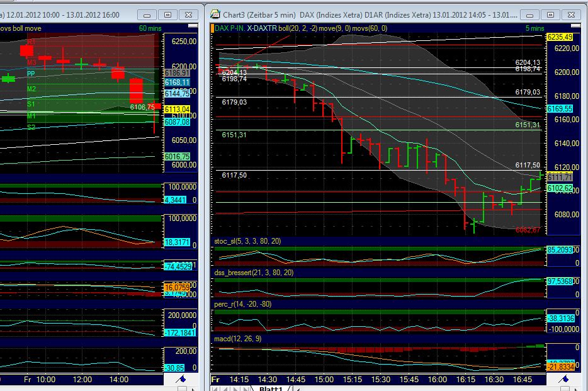The image size is (588, 391).
Task: Switch to the Blatt1 sheet tab
Action: [x=272, y=388]
